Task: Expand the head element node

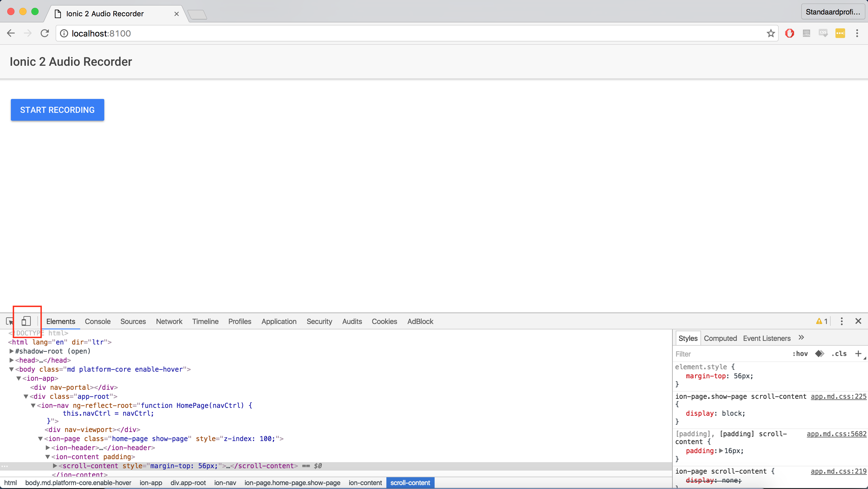Action: coord(11,360)
